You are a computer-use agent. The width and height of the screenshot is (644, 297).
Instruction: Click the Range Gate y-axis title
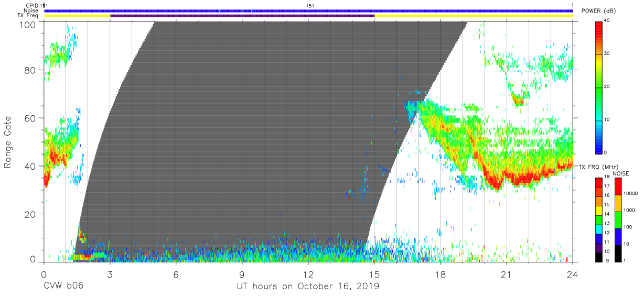pos(8,141)
